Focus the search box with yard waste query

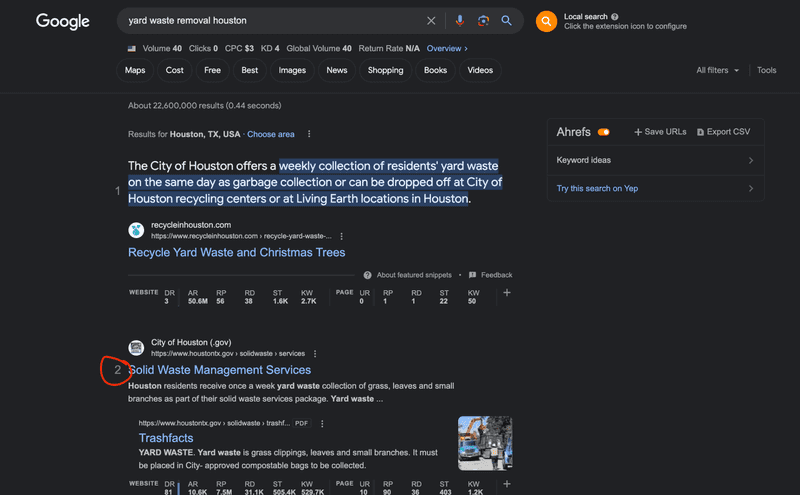click(x=273, y=20)
